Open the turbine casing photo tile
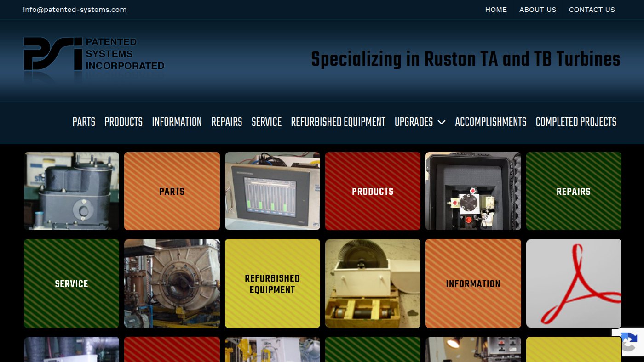This screenshot has width=644, height=362. pyautogui.click(x=172, y=283)
